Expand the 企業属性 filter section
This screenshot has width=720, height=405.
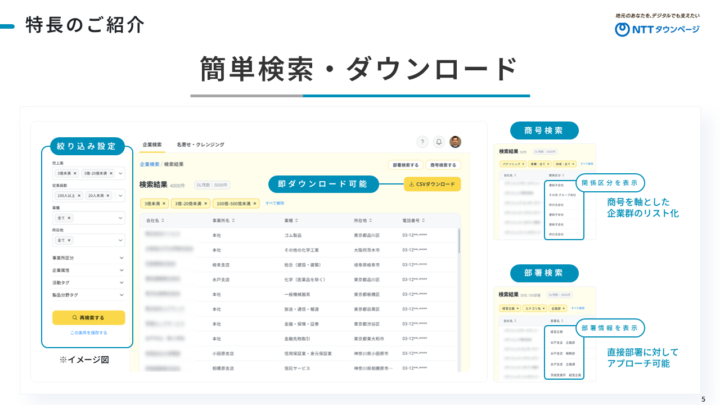point(120,270)
